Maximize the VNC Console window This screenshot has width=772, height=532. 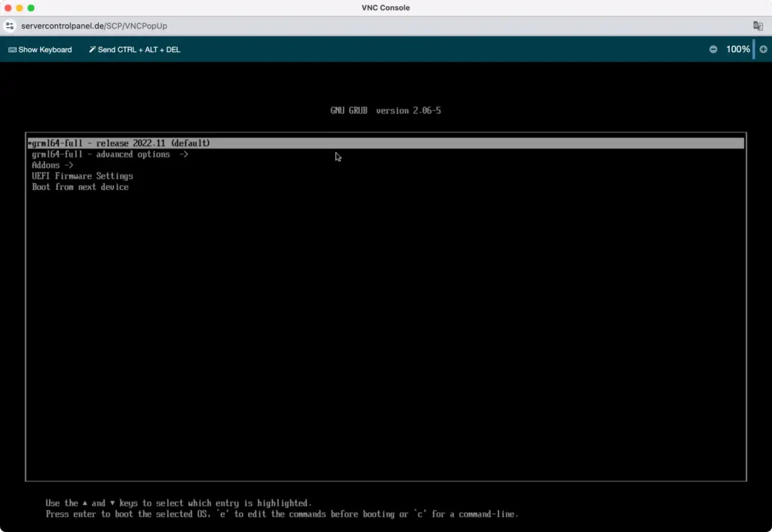31,8
